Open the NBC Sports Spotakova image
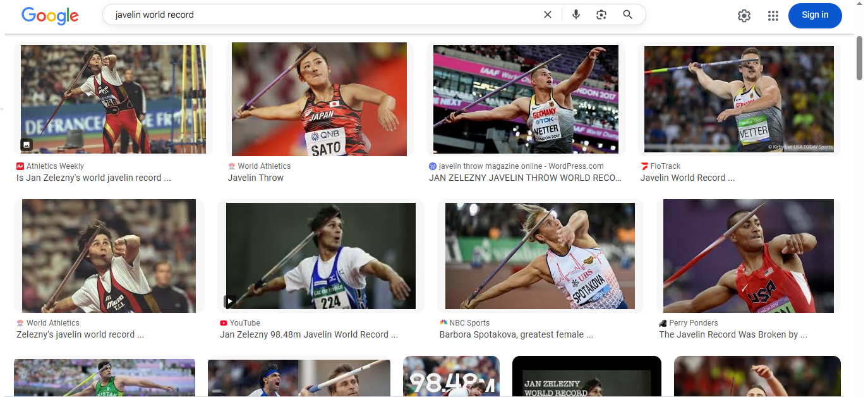Screen dimensions: 868x397 tap(540, 256)
